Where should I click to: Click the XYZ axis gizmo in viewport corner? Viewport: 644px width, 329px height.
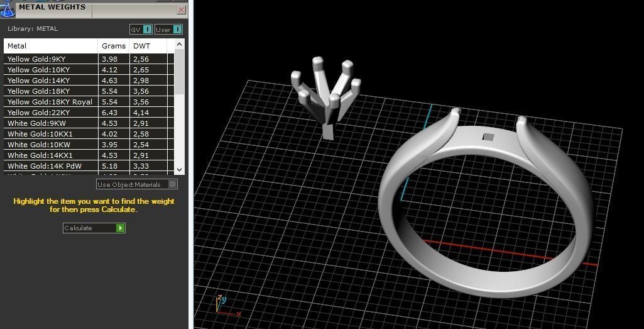tap(227, 306)
